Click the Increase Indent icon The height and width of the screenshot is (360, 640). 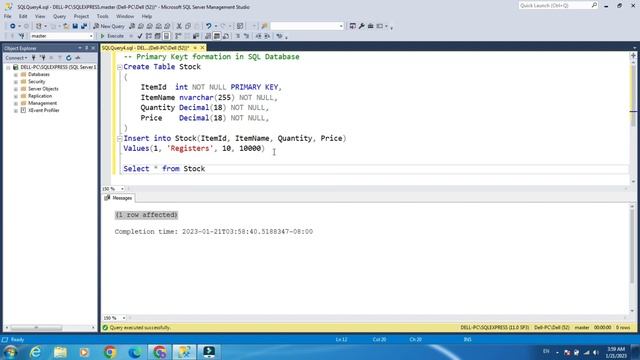[267, 36]
